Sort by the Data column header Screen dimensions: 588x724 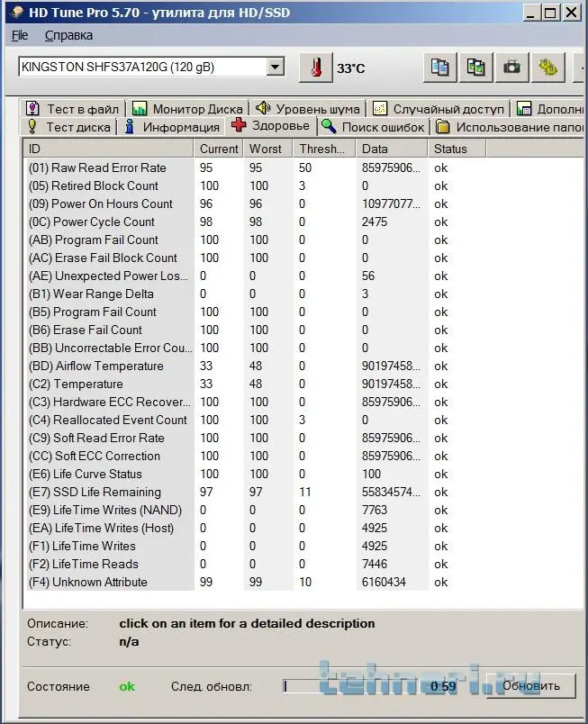392,149
